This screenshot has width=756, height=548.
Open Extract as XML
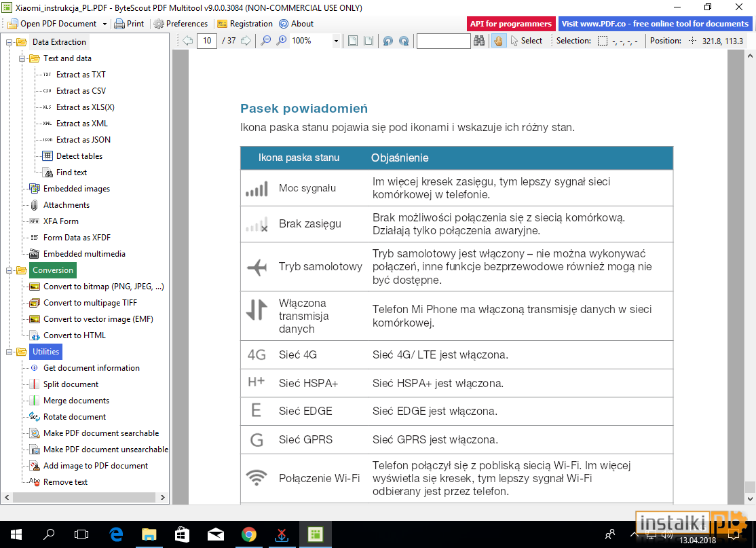(x=81, y=124)
